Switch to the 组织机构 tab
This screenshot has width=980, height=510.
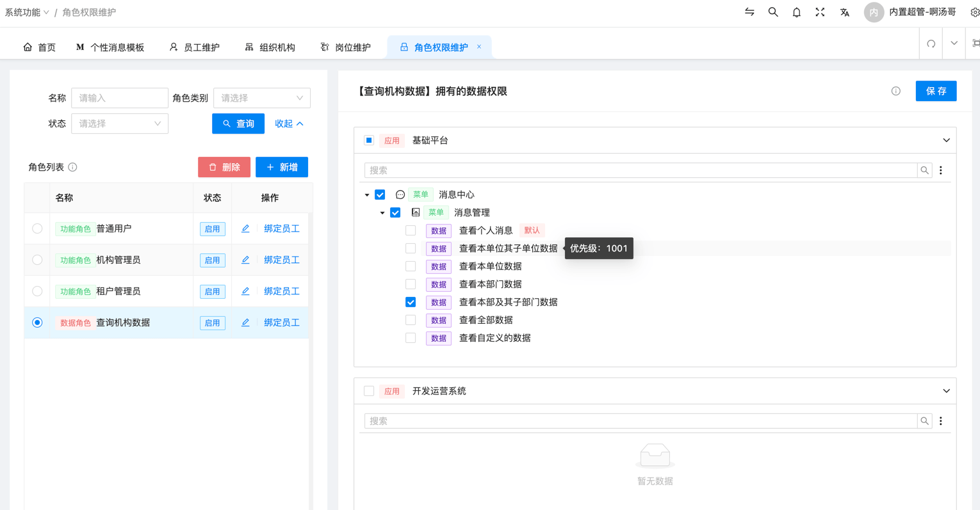coord(270,47)
